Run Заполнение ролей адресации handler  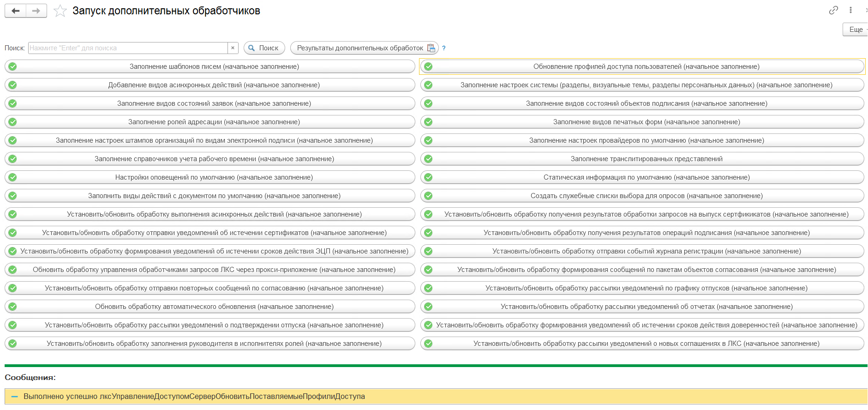click(x=210, y=122)
